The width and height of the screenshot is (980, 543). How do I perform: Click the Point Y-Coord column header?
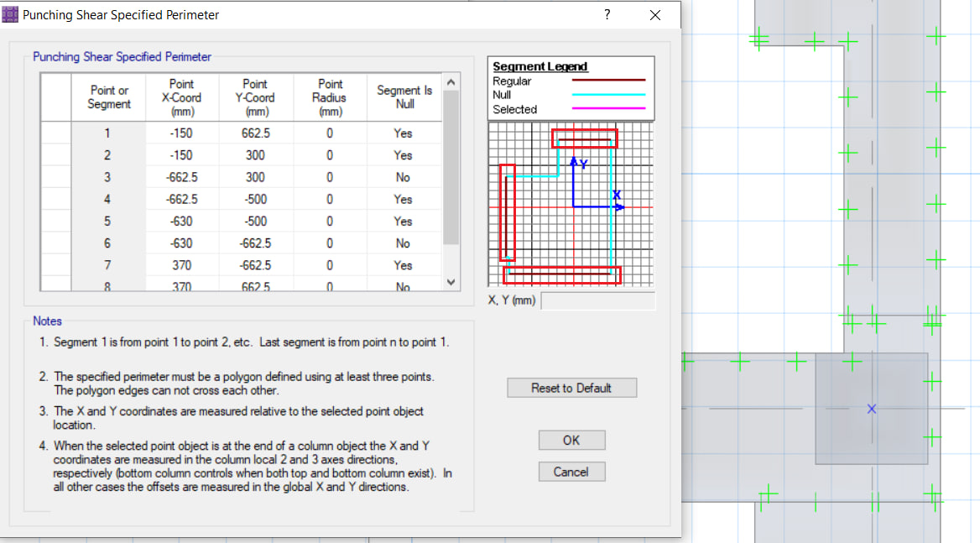click(x=256, y=97)
